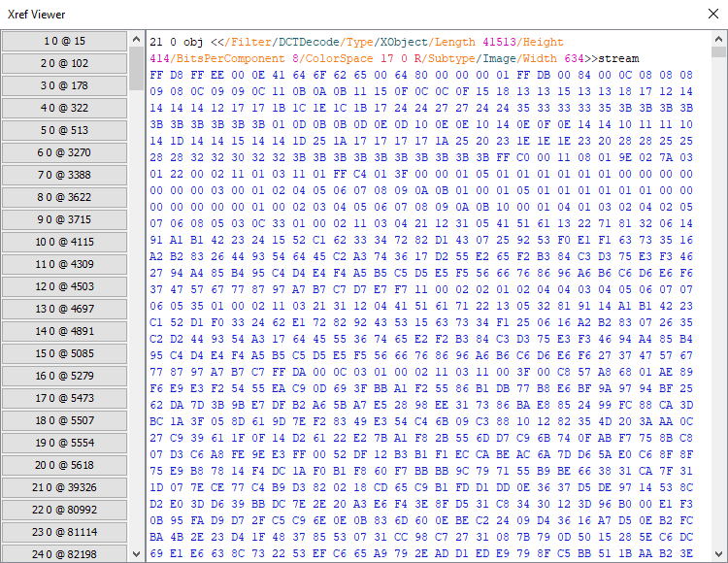Select xref entry 2 0 @ 102
Screen dimensions: 728x563
pyautogui.click(x=64, y=63)
